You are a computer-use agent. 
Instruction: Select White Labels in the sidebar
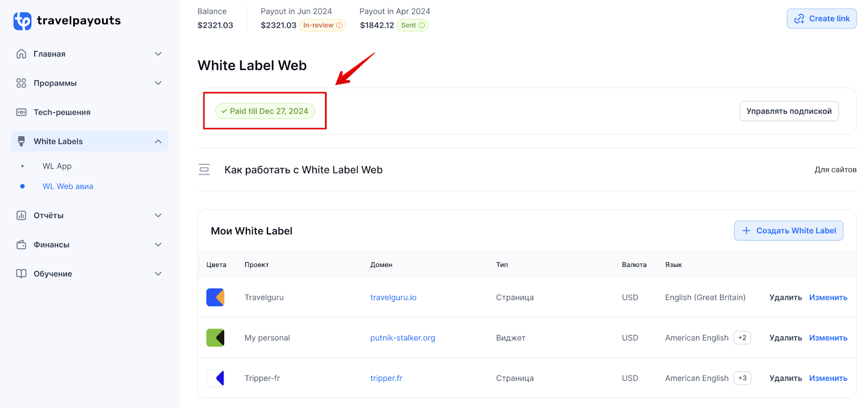tap(90, 141)
